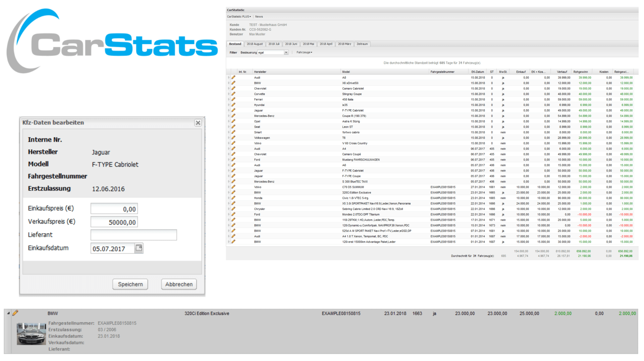Viewport: 644px width, 361px height.
Task: Close the Kfz-Daten bearbeiten dialog
Action: tap(198, 123)
